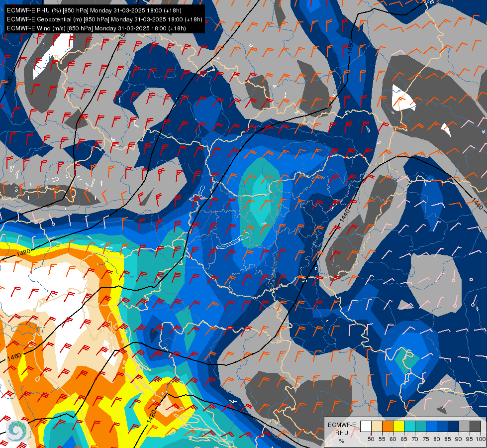Image resolution: width=487 pixels, height=448 pixels.
Task: Click the 1460 contour label on the orange area
Action: coord(14,356)
